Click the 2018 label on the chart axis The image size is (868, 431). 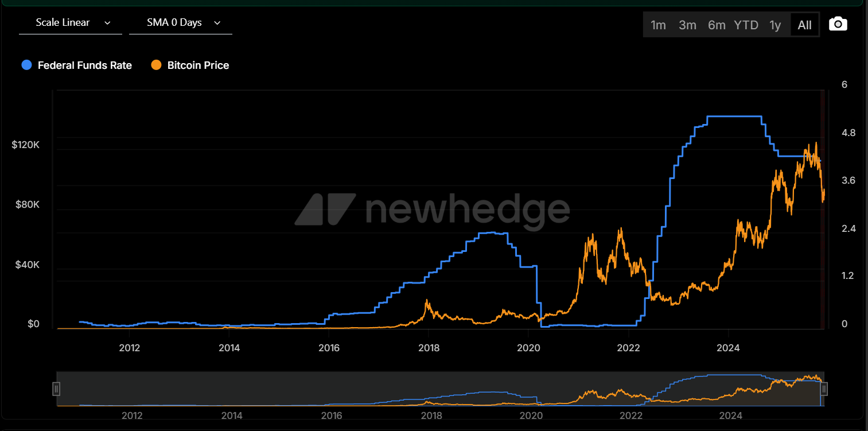tap(429, 348)
